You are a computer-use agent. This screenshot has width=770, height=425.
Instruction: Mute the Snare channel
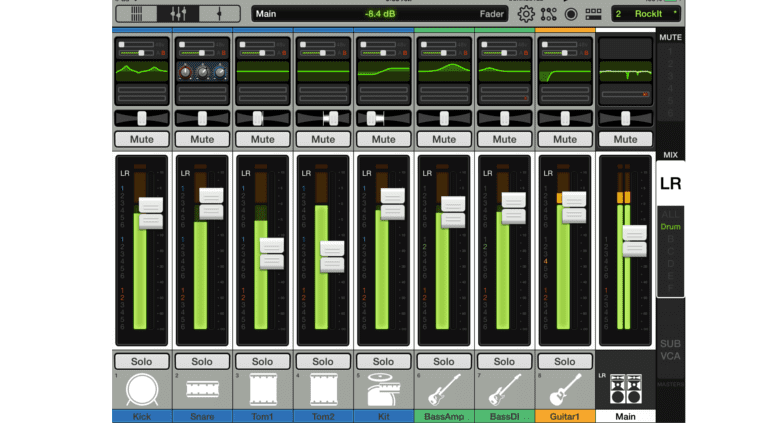click(202, 139)
